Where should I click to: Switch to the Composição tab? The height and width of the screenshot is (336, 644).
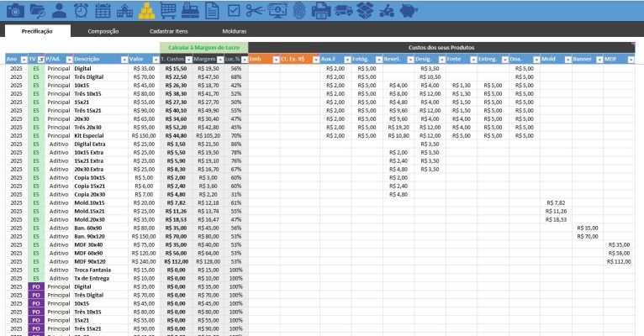(x=103, y=30)
